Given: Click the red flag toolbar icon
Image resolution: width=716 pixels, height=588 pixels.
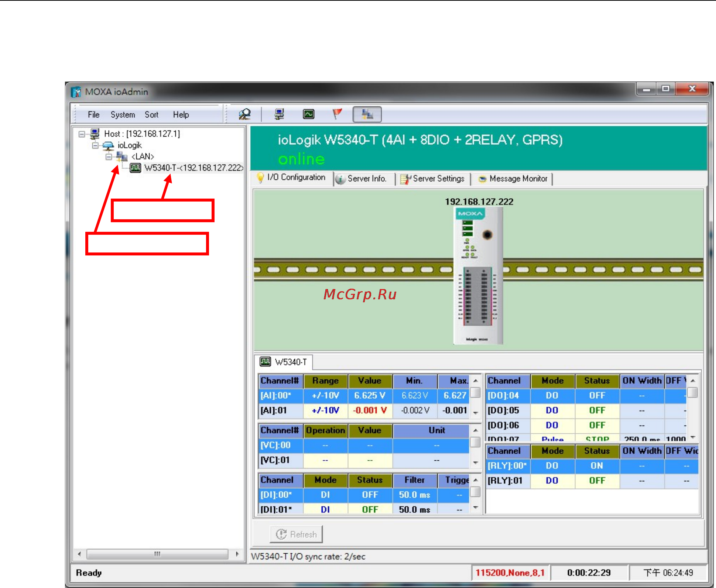Looking at the screenshot, I should click(x=337, y=114).
